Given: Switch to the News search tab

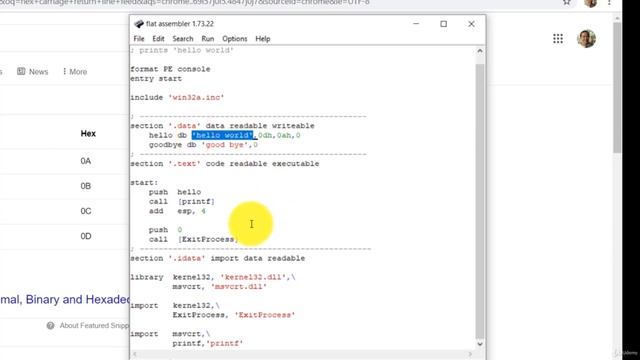Looking at the screenshot, I should 33,71.
